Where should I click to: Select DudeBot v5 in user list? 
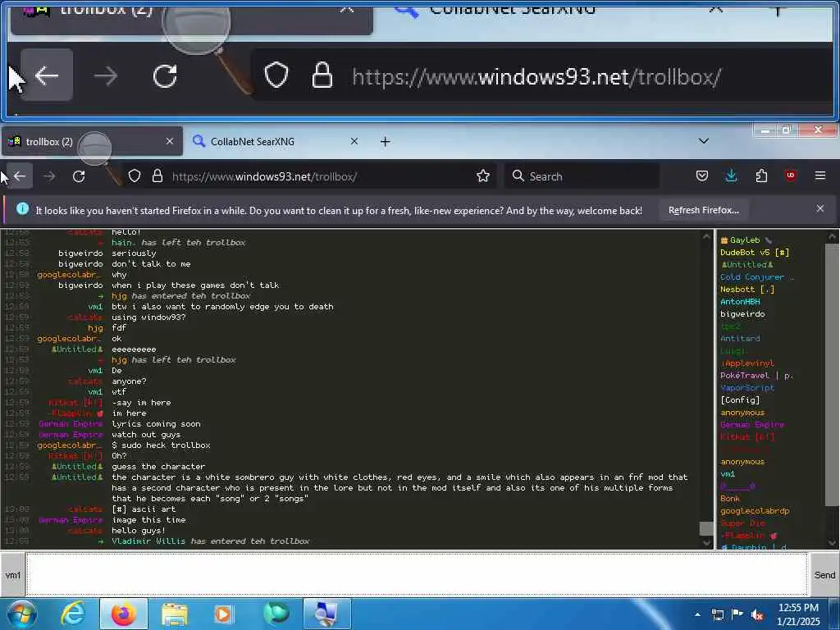pyautogui.click(x=755, y=253)
